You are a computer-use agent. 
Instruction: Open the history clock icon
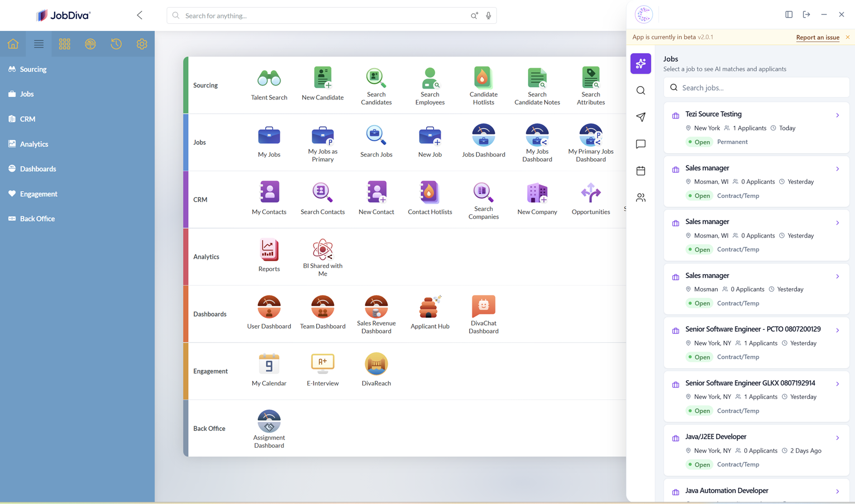116,44
